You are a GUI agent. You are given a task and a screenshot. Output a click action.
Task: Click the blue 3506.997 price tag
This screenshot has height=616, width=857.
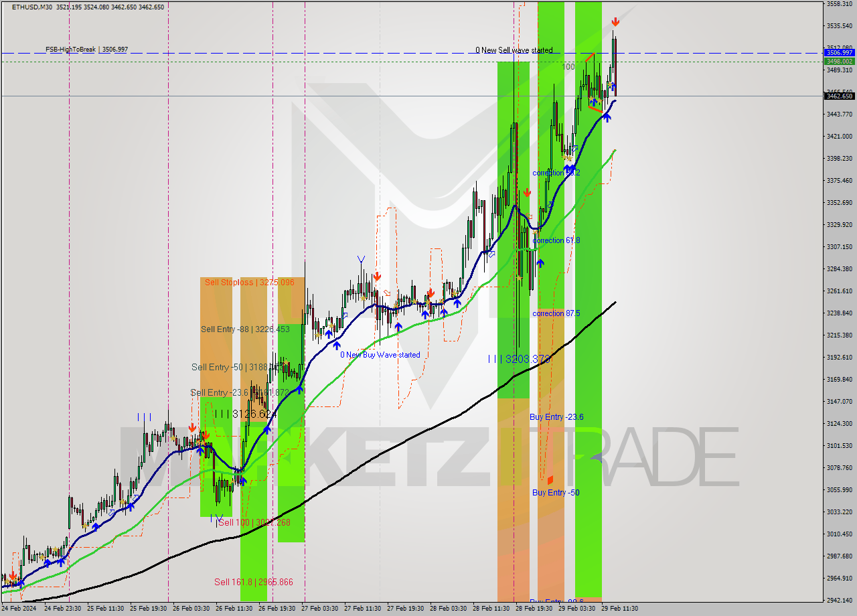(x=839, y=52)
